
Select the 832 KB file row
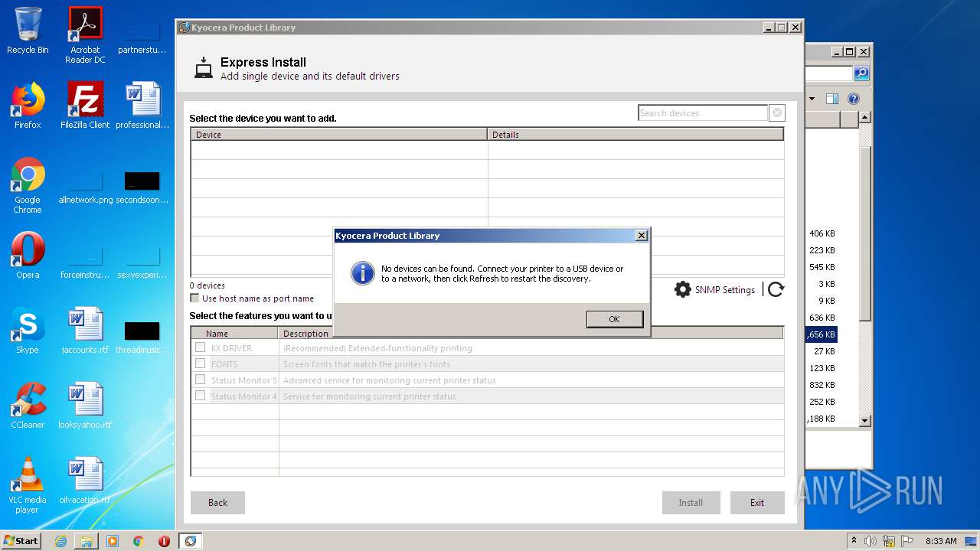click(x=822, y=385)
